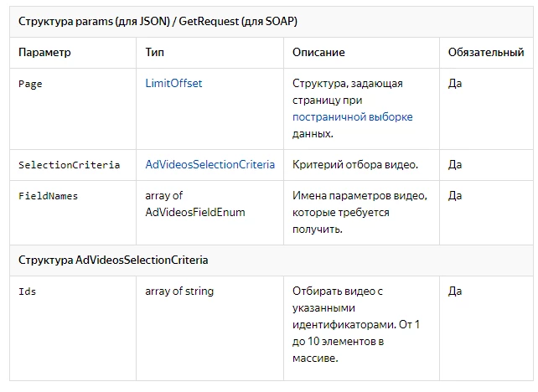Image resolution: width=538 pixels, height=392 pixels.
Task: Click the Структура params section heading
Action: [158, 21]
